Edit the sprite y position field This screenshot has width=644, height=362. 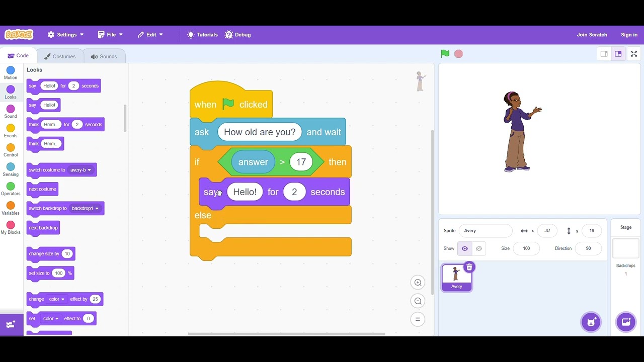click(592, 231)
